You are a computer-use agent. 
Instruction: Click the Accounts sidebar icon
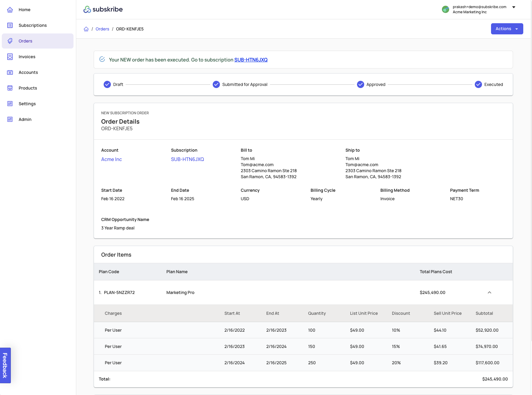click(x=10, y=72)
